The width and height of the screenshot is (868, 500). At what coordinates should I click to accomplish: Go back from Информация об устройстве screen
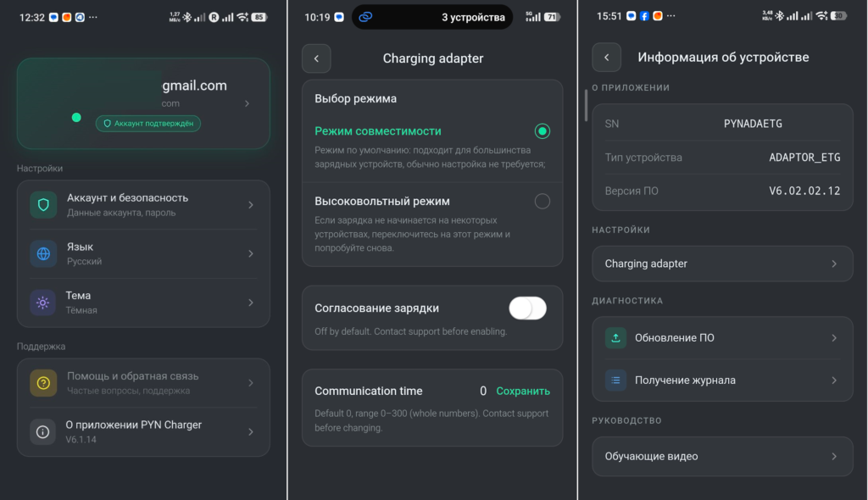coord(606,57)
